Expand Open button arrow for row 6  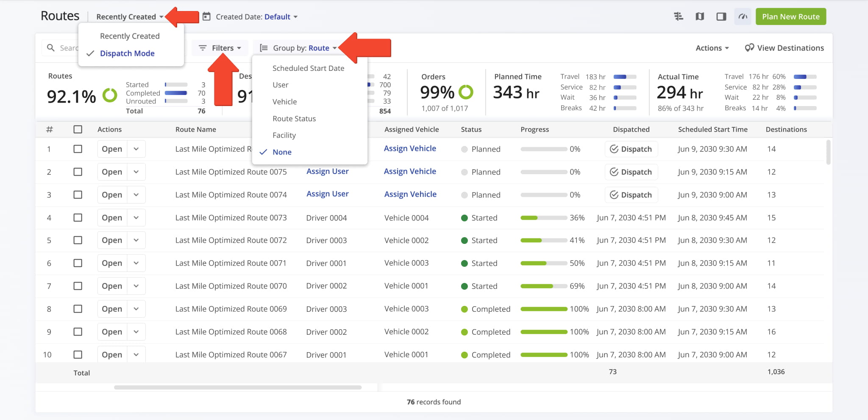(x=136, y=263)
